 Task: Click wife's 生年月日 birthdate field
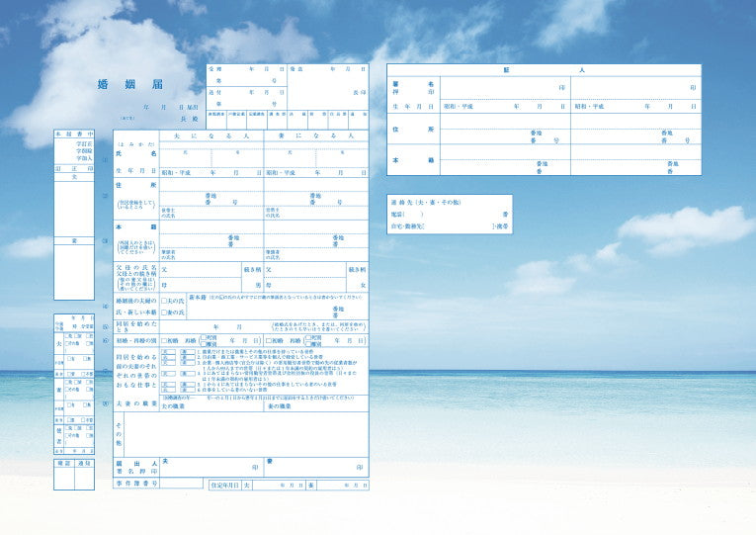tap(315, 172)
